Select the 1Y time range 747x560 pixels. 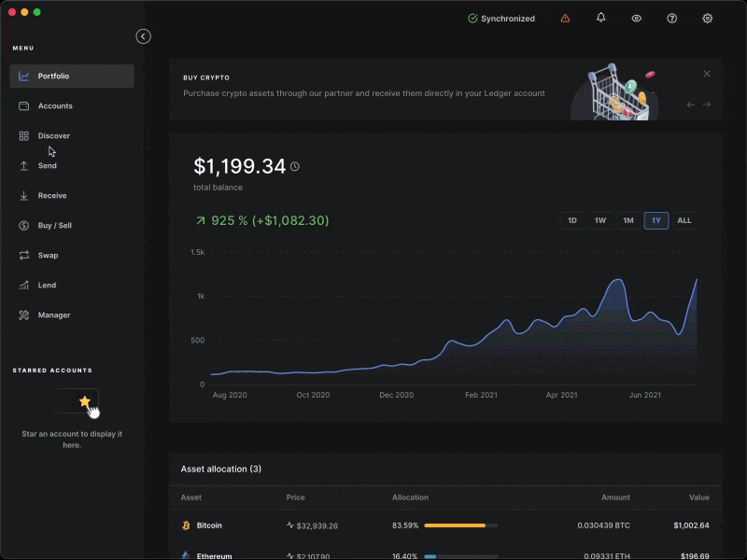[x=656, y=220]
